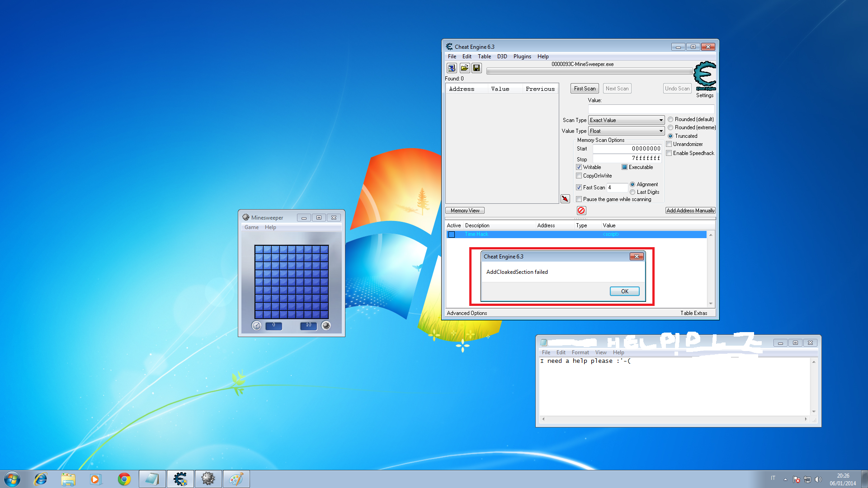The image size is (868, 488).
Task: Click Add Address Manually
Action: coord(690,211)
